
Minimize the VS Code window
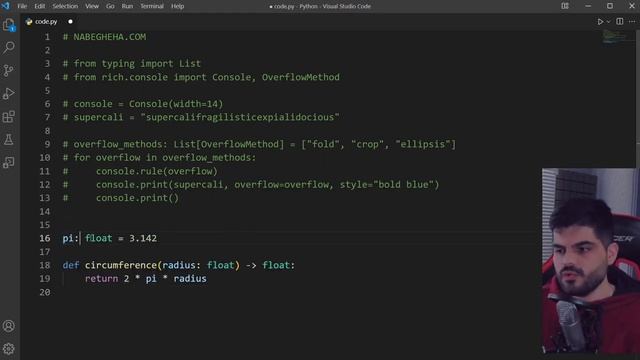(588, 6)
